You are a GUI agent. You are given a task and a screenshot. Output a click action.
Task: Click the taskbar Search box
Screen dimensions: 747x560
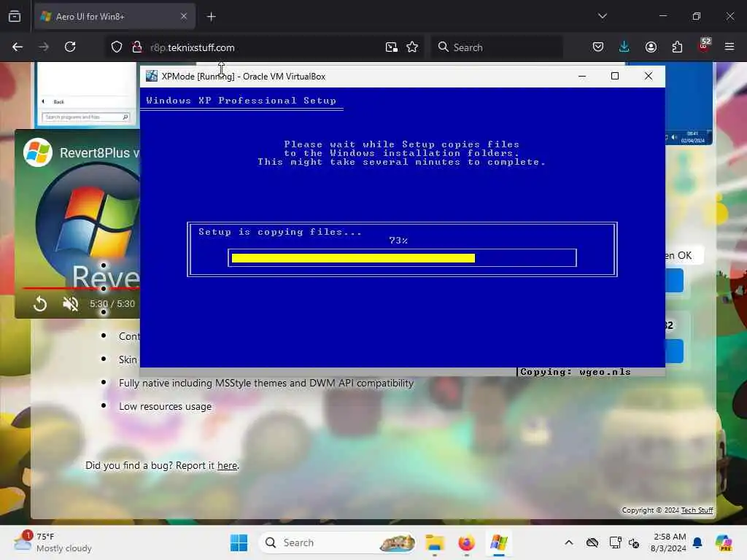[337, 542]
